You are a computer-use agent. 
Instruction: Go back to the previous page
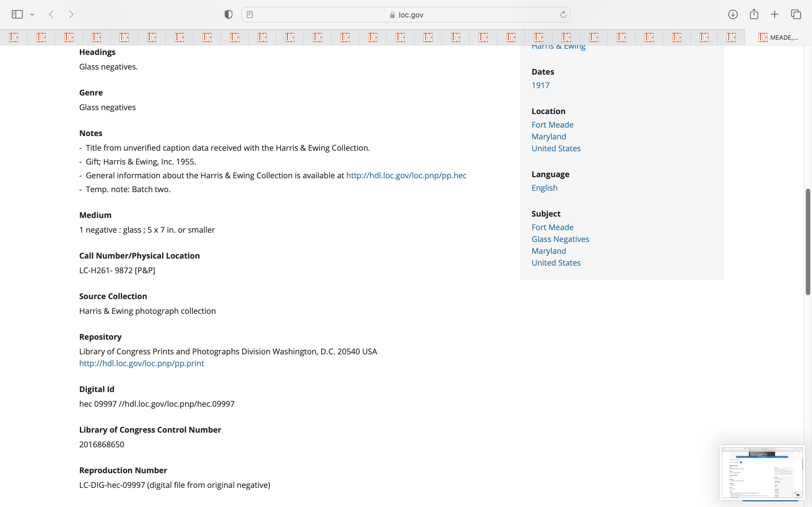pos(51,14)
